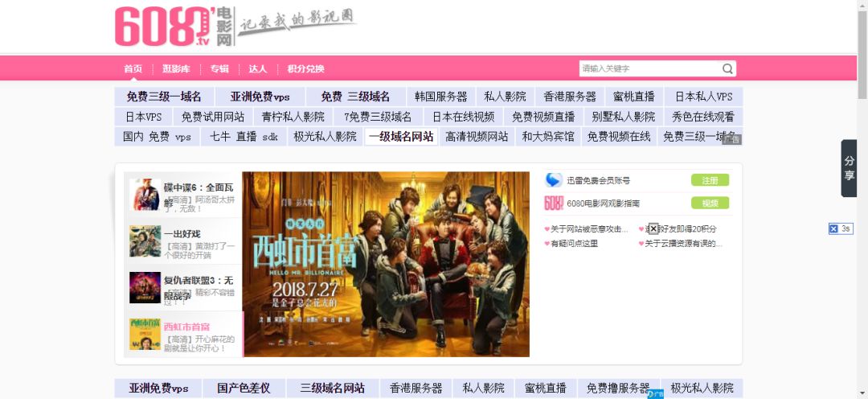Viewport: 868px width, 399px height.
Task: Select the 一出好戏 poster thumbnail
Action: tap(145, 241)
